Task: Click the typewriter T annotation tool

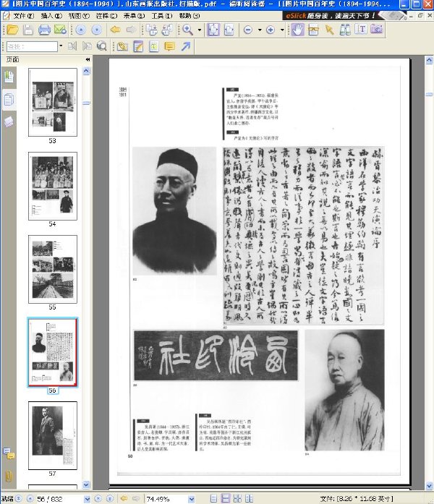Action: tap(153, 46)
